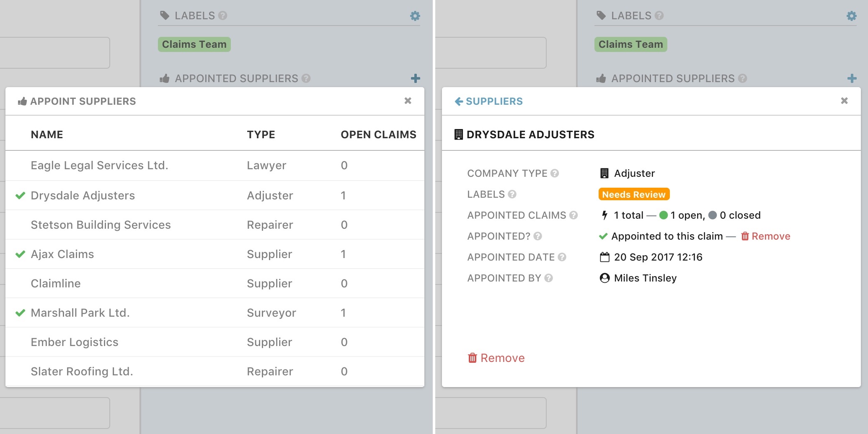The height and width of the screenshot is (434, 868).
Task: Open label settings via the gear icon
Action: coord(415,16)
